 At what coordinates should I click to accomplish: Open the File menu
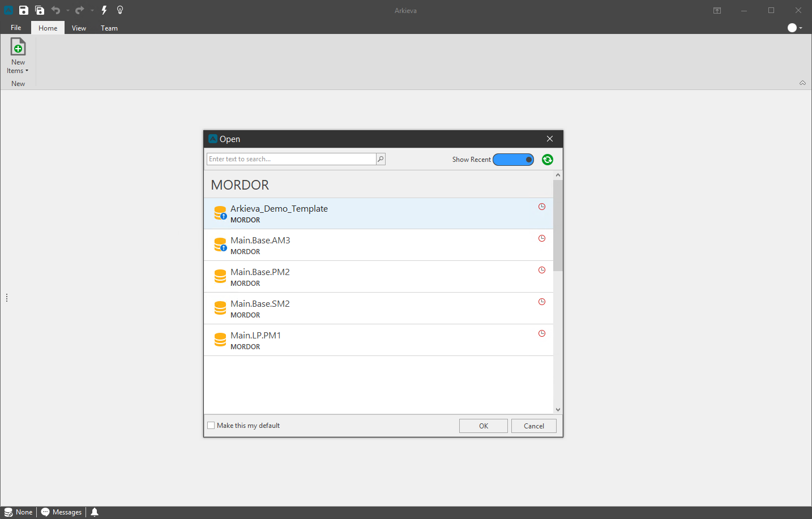(16, 28)
